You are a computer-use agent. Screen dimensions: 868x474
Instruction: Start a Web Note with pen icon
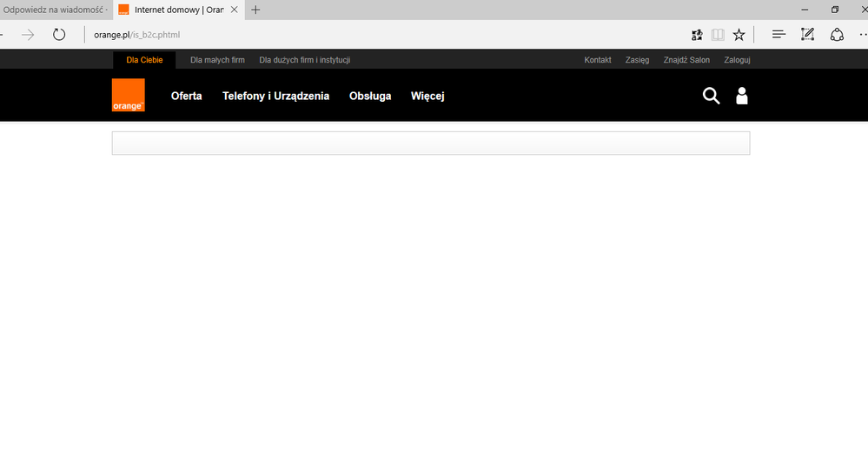pos(808,35)
